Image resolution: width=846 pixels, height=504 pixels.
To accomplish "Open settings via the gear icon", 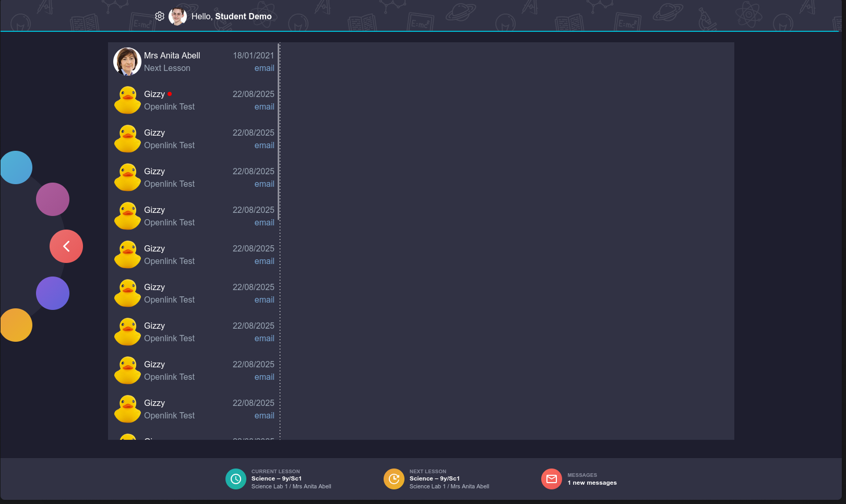I will pos(160,16).
